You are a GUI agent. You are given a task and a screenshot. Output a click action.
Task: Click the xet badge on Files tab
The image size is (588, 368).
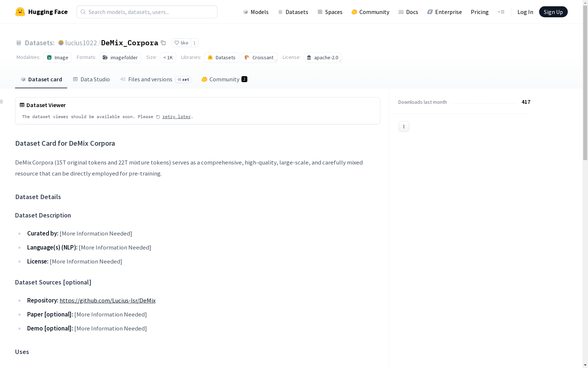(183, 79)
